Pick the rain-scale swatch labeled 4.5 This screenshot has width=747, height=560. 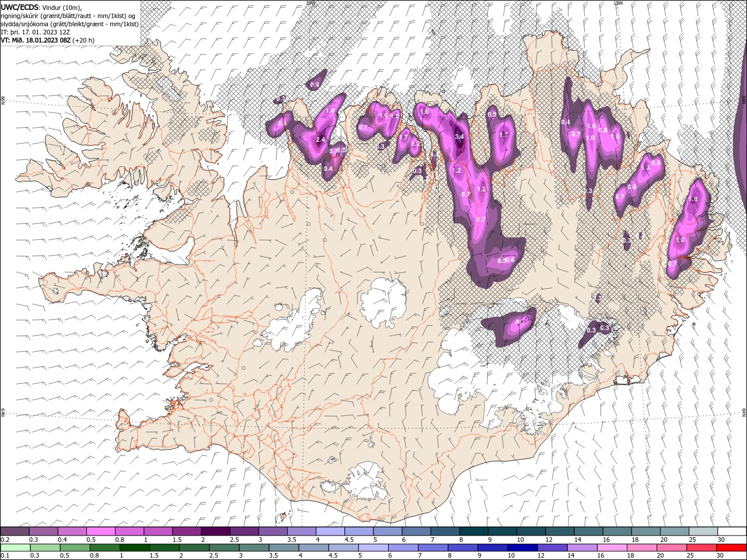point(343,548)
